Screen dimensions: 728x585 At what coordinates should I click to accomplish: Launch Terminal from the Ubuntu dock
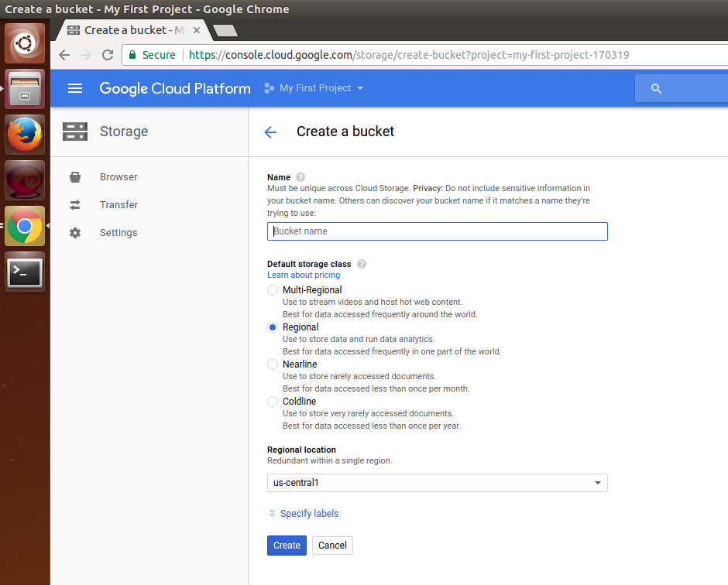pyautogui.click(x=25, y=272)
